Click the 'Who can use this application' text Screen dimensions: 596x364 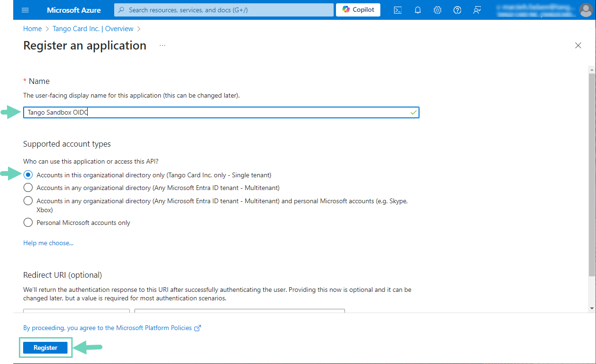coord(91,161)
